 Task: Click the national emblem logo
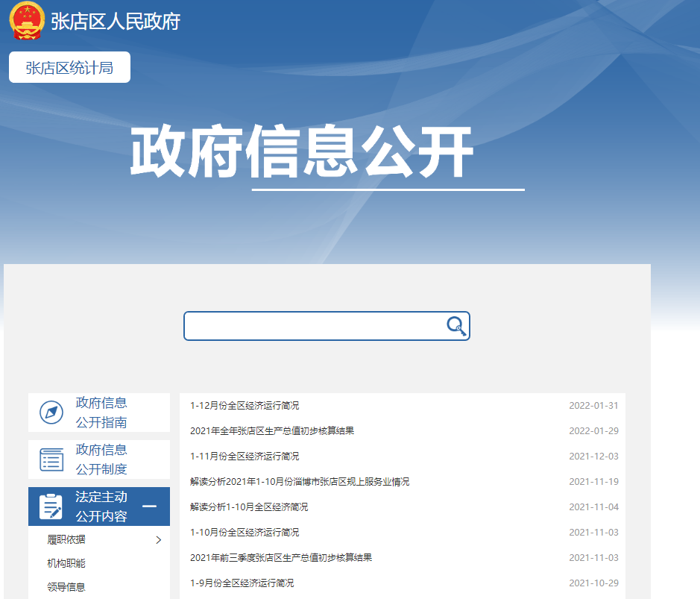coord(27,20)
